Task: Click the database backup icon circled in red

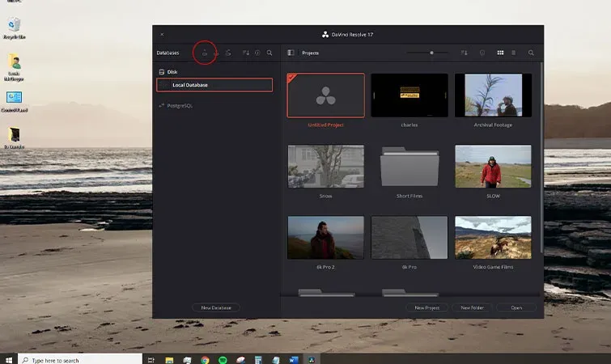Action: [205, 53]
